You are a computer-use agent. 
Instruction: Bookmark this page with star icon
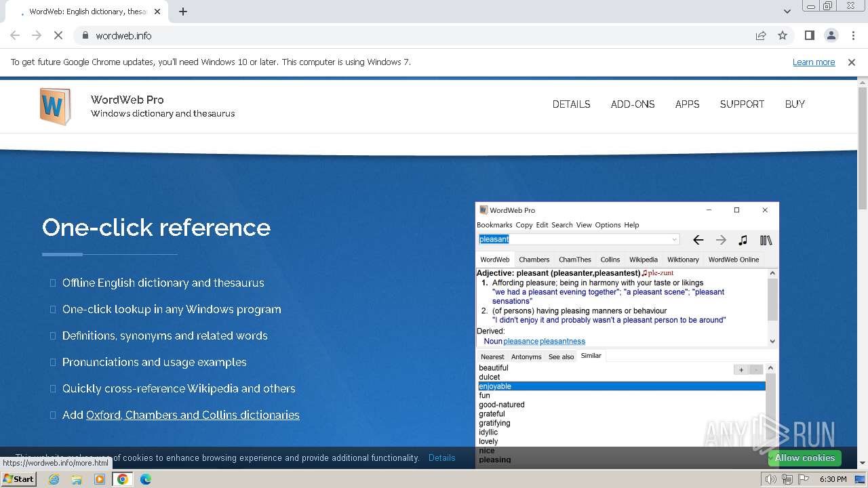pyautogui.click(x=783, y=35)
